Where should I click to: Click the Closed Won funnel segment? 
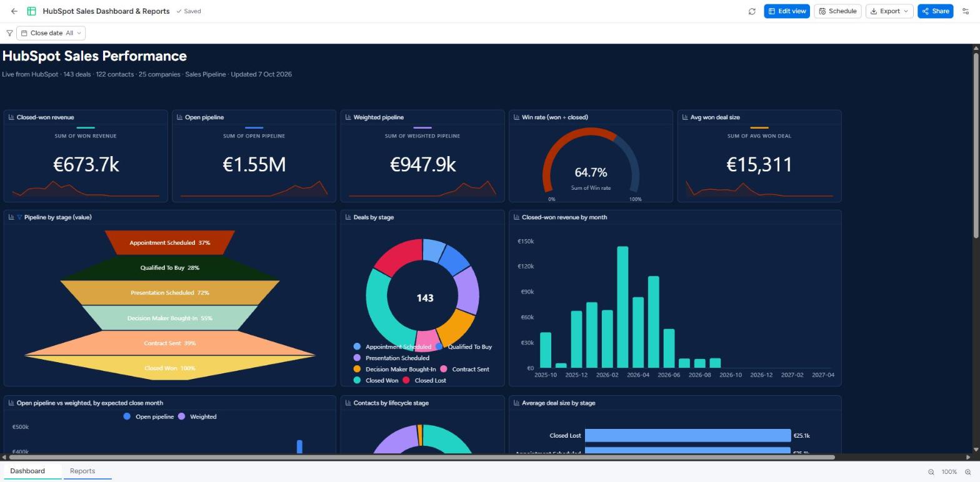point(169,368)
